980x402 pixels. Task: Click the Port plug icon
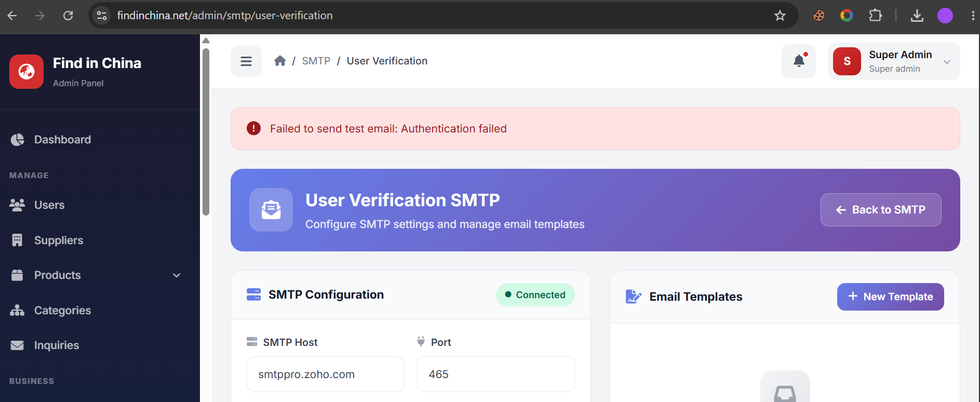[421, 342]
